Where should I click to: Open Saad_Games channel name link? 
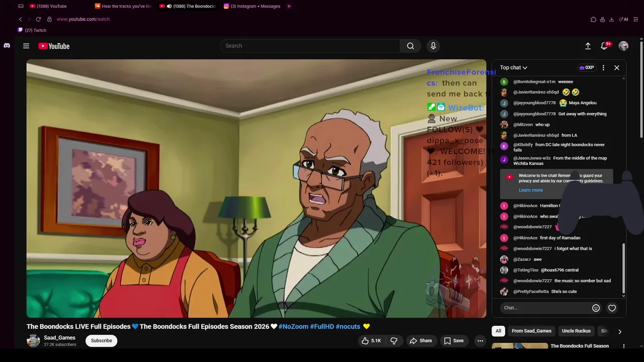(59, 338)
